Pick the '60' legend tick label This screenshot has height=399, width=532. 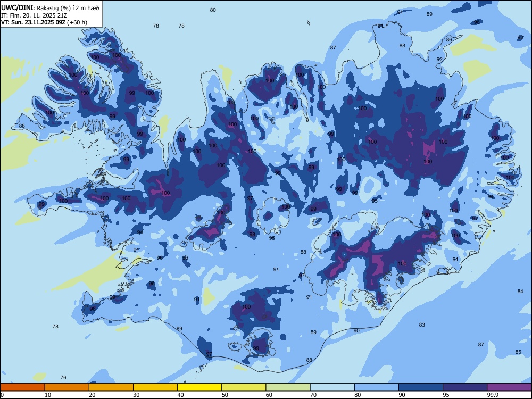[269, 395]
